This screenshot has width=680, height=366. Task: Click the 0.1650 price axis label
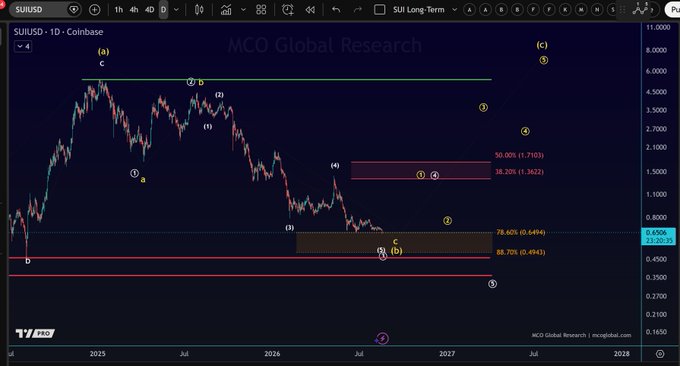[x=656, y=332]
